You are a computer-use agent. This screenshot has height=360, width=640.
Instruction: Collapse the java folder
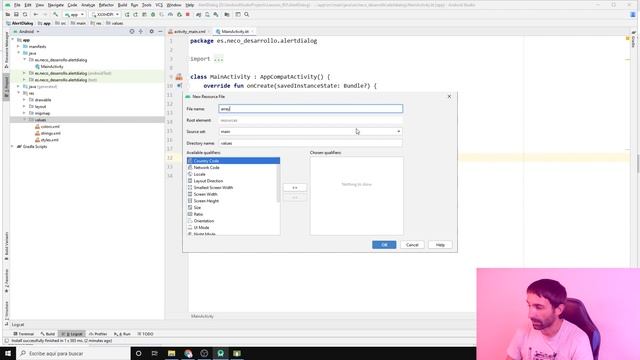point(18,53)
